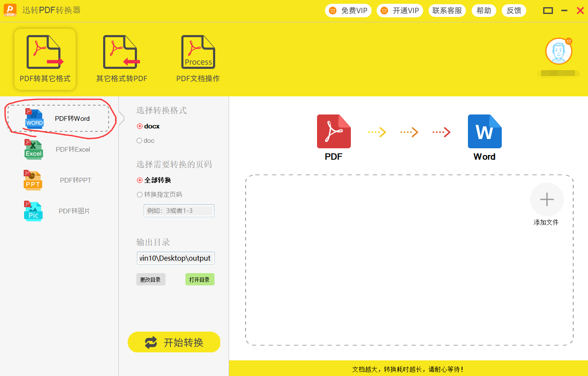Click the page range input field
Image resolution: width=588 pixels, height=376 pixels.
(x=179, y=211)
